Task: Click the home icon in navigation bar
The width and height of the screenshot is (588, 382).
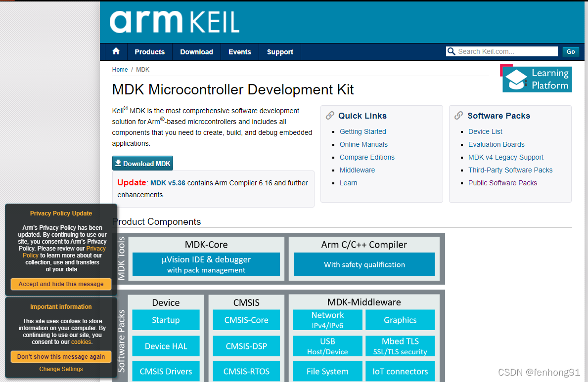Action: click(x=115, y=51)
